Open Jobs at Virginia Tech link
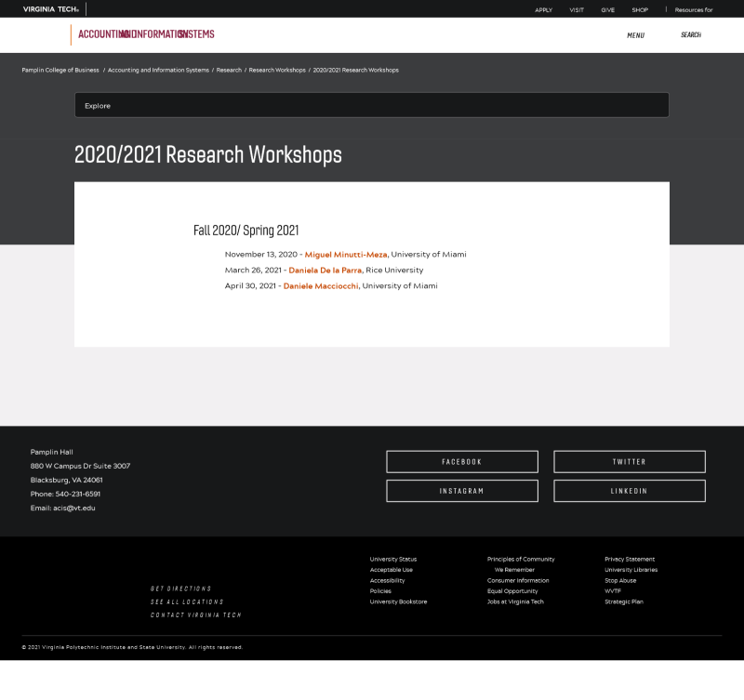744x700 pixels. pyautogui.click(x=515, y=601)
